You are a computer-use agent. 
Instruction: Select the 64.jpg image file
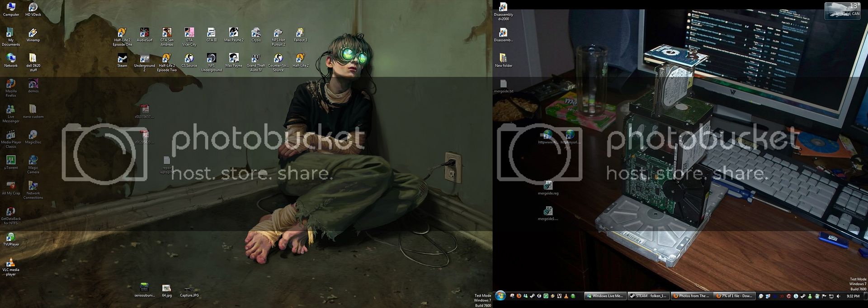tap(167, 290)
